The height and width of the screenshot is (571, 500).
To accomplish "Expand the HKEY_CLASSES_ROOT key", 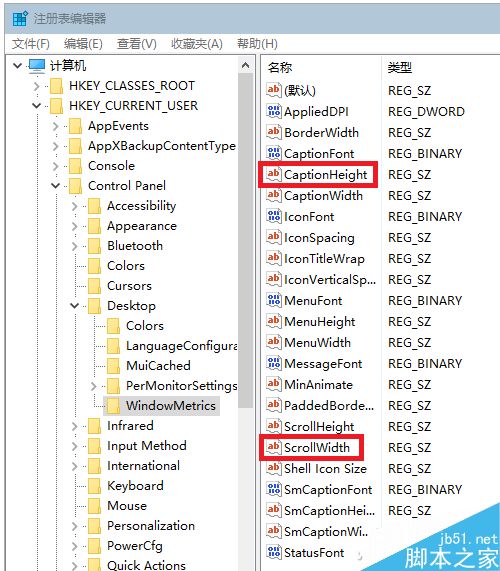I will (36, 86).
